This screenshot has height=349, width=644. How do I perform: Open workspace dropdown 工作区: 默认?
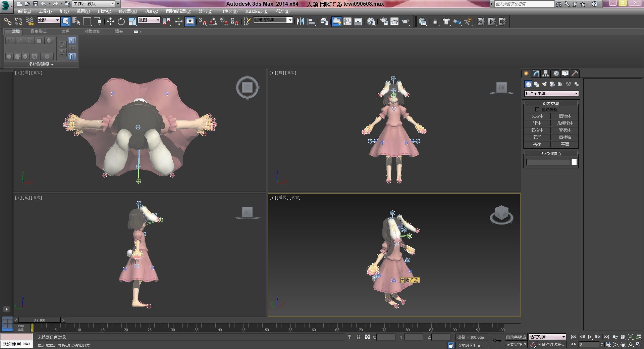coord(94,4)
